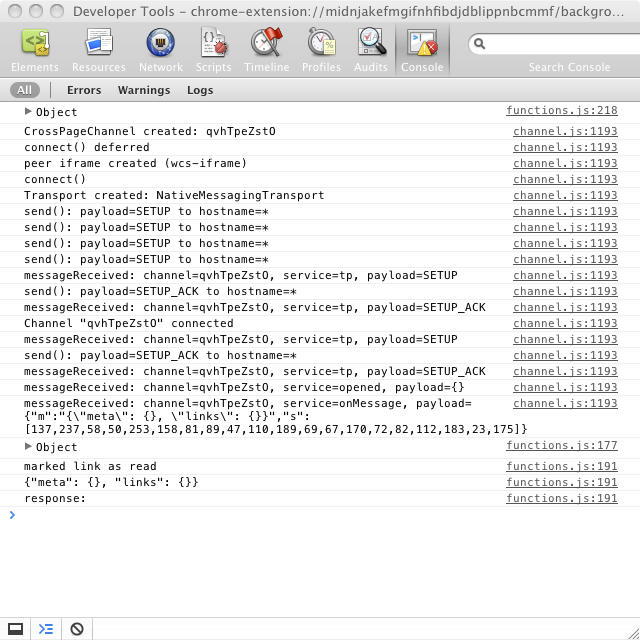Open channel.js:1193 link for service=opened message

tap(565, 387)
